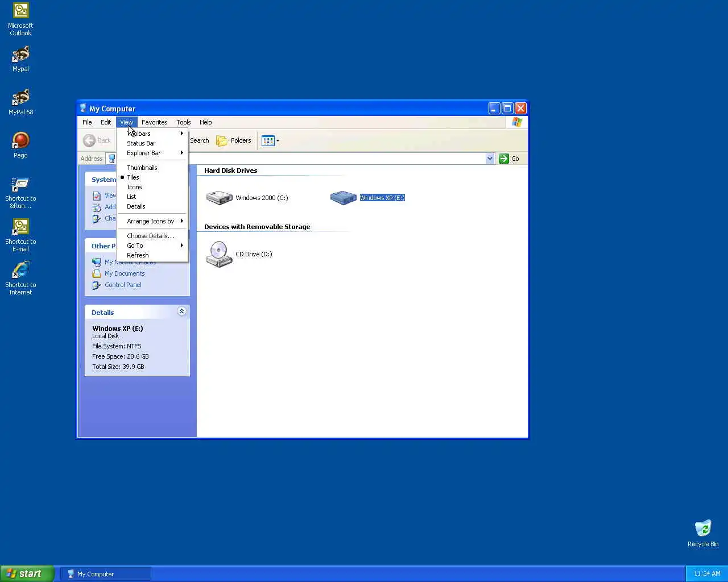Select the MyPal 68 desktop shortcut
728x582 pixels.
coord(20,102)
